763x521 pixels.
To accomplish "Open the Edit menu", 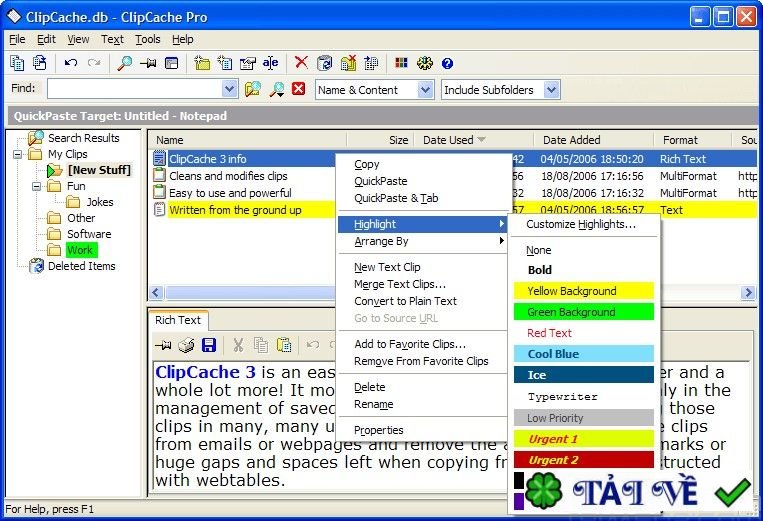I will click(x=46, y=39).
